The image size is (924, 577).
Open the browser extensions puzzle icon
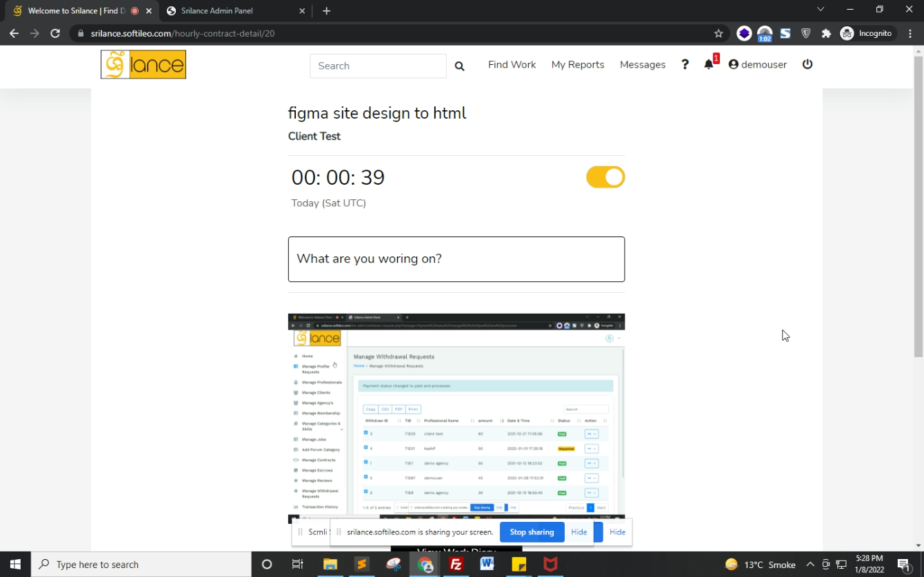click(826, 33)
